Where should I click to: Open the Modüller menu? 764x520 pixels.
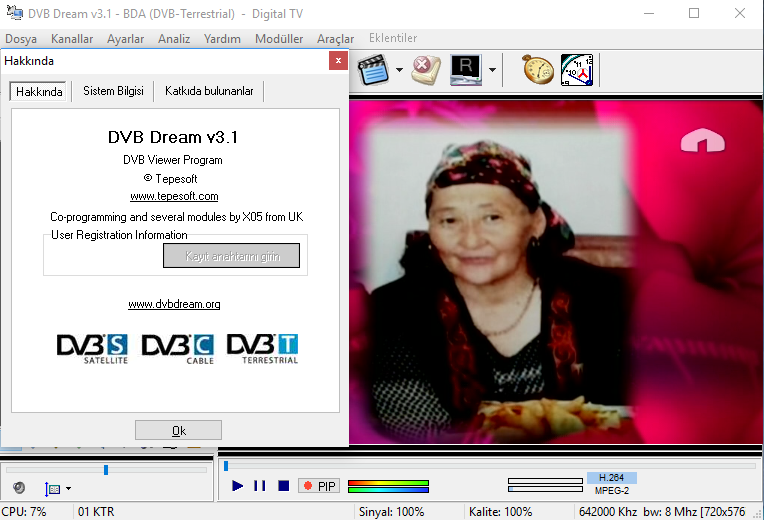click(x=279, y=39)
